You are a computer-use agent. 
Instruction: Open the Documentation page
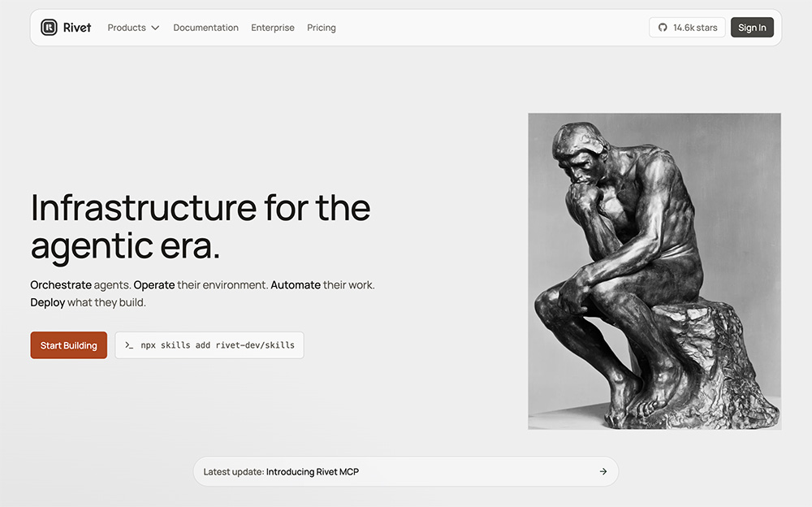click(x=205, y=28)
